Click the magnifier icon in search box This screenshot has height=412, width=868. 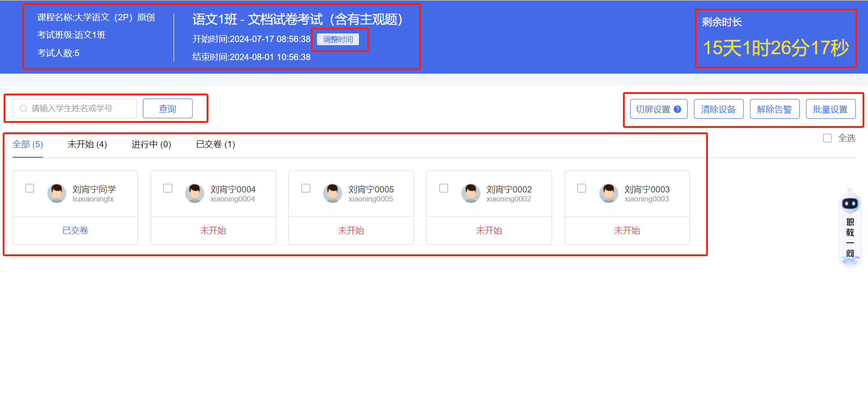(23, 108)
